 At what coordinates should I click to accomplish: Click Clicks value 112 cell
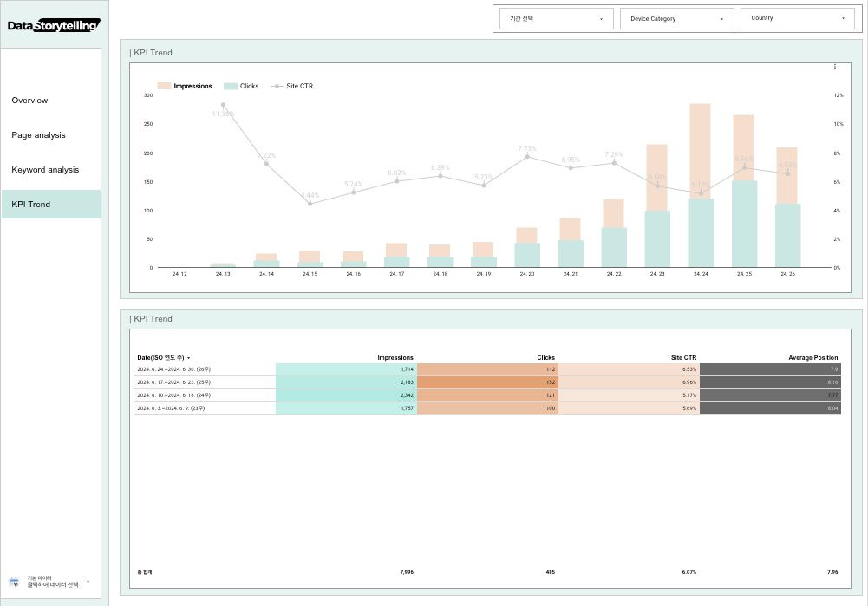(x=487, y=369)
